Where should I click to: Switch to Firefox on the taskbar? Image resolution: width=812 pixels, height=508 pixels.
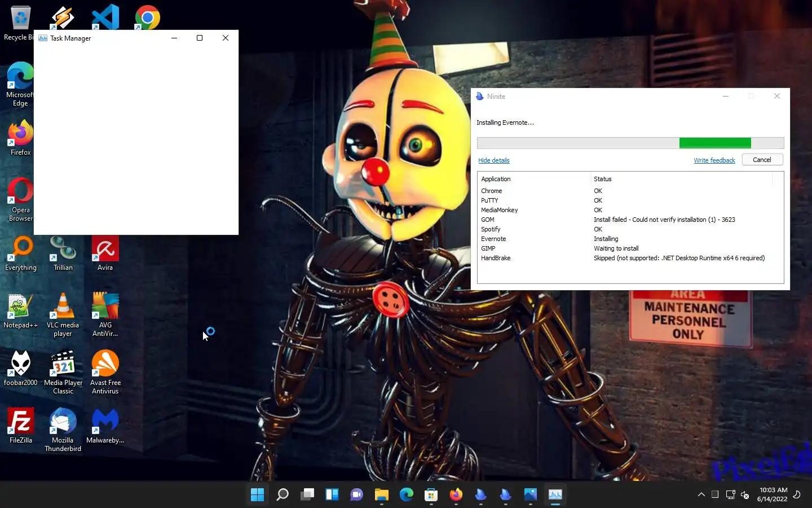(456, 494)
